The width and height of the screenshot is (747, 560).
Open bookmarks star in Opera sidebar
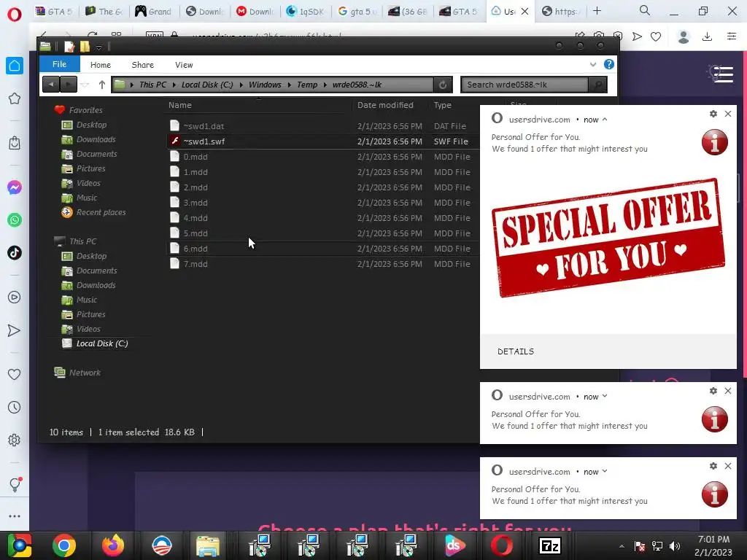point(15,98)
